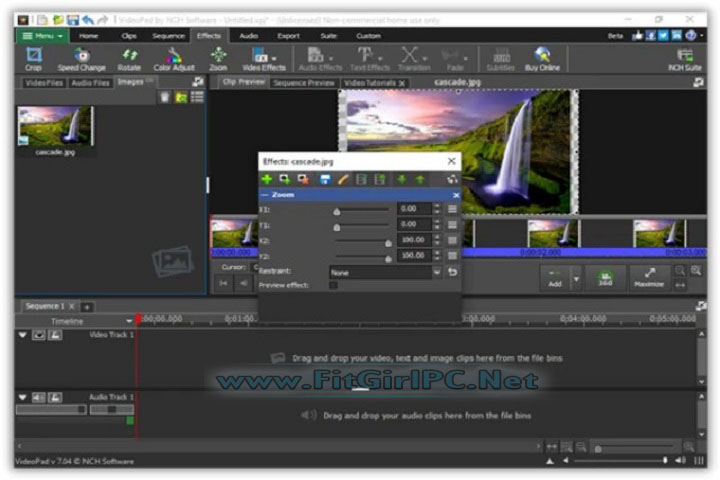Click the Rotate tool icon
Viewport: 720px width, 480px height.
click(x=129, y=57)
